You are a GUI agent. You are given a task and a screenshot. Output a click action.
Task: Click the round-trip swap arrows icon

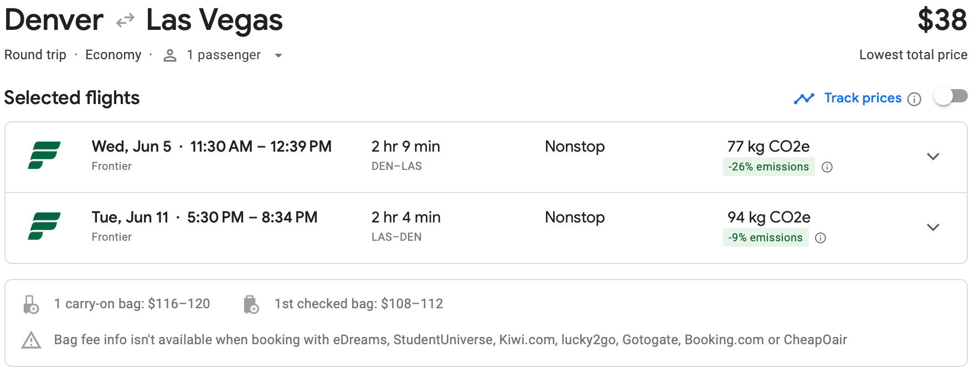[125, 21]
